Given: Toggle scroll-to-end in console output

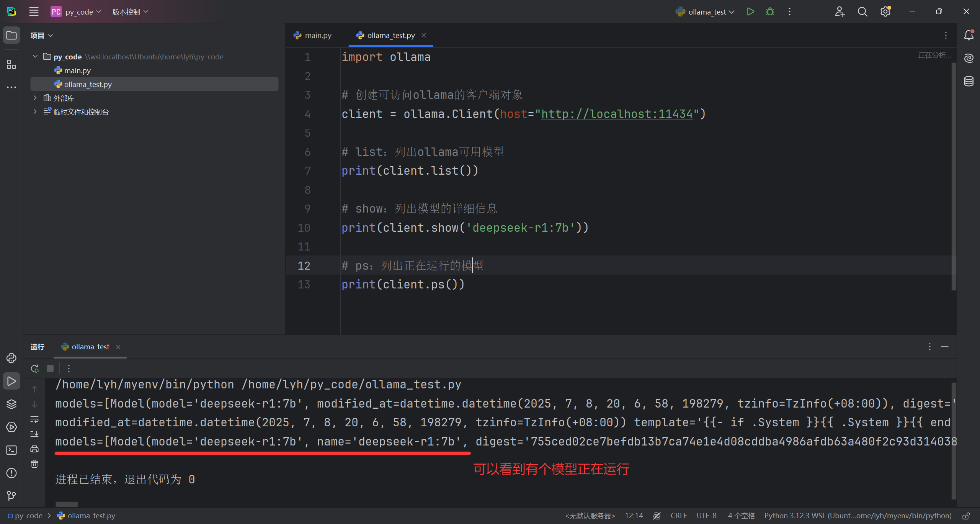Looking at the screenshot, I should coord(34,434).
